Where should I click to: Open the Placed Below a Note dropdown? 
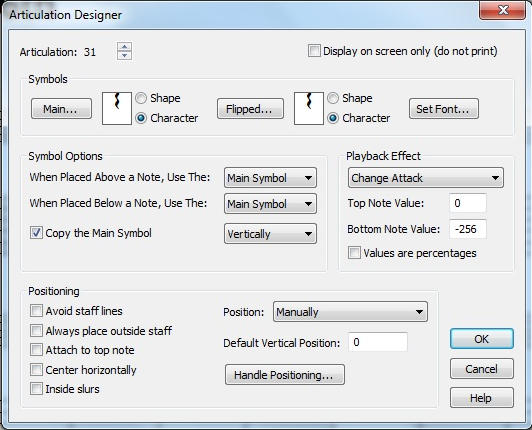tap(270, 204)
